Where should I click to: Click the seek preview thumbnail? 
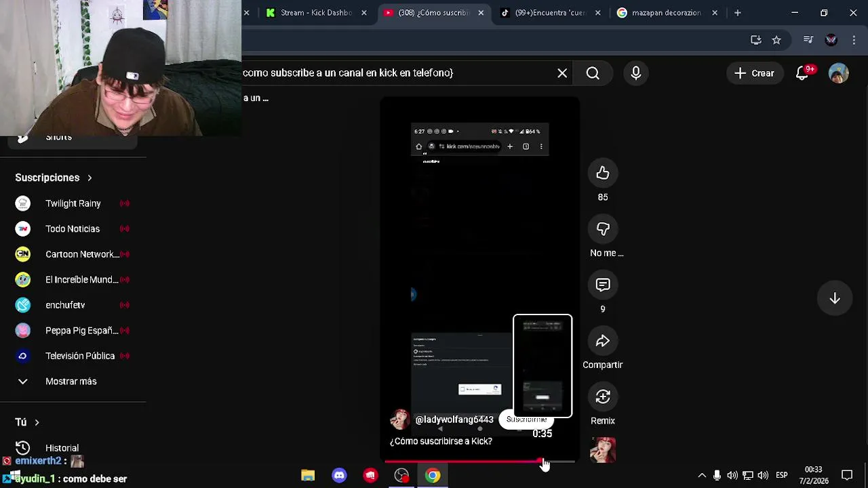point(542,366)
